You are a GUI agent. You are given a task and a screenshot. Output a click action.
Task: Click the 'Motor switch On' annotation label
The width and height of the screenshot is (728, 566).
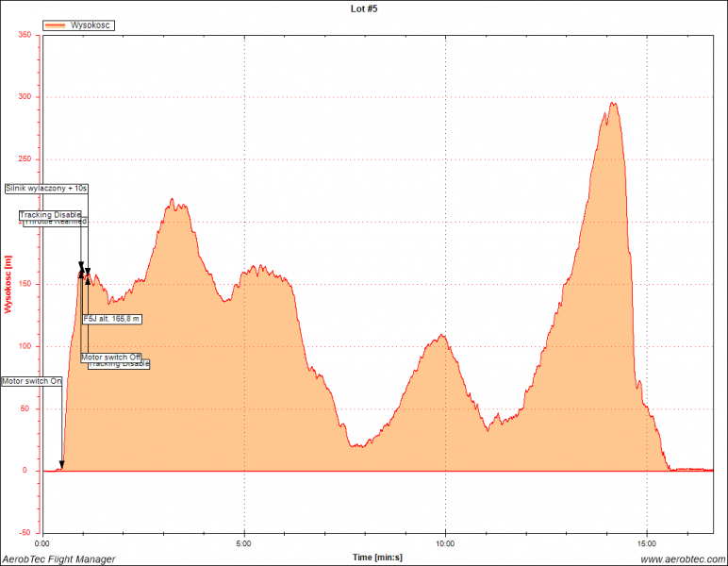[x=31, y=381]
